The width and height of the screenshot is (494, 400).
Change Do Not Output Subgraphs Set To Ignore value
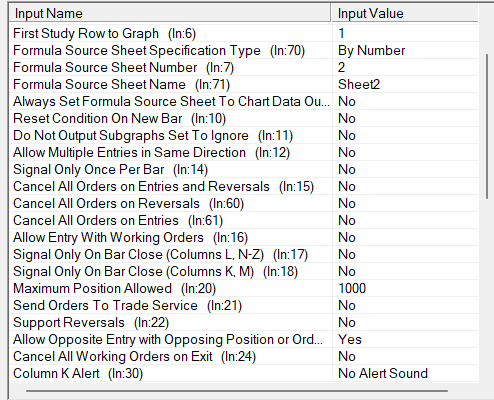(405, 135)
